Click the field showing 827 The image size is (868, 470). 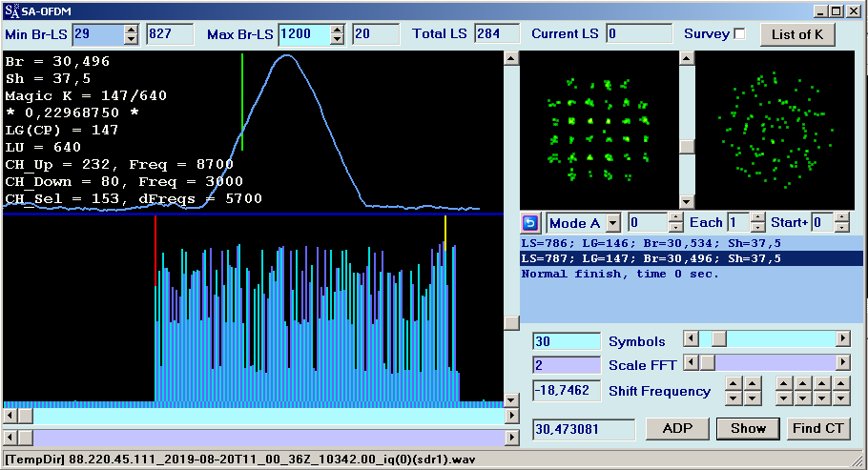pyautogui.click(x=170, y=34)
